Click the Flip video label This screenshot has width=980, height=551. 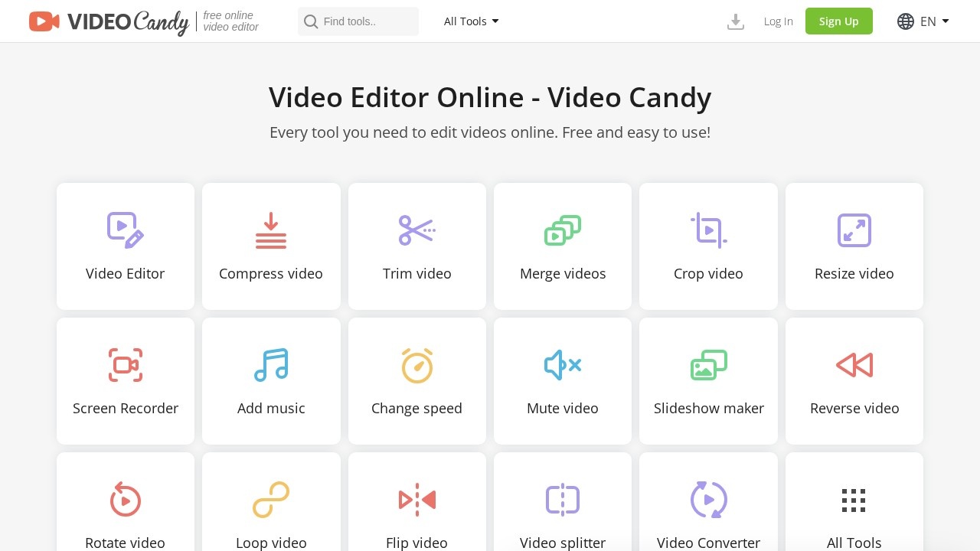(x=417, y=543)
